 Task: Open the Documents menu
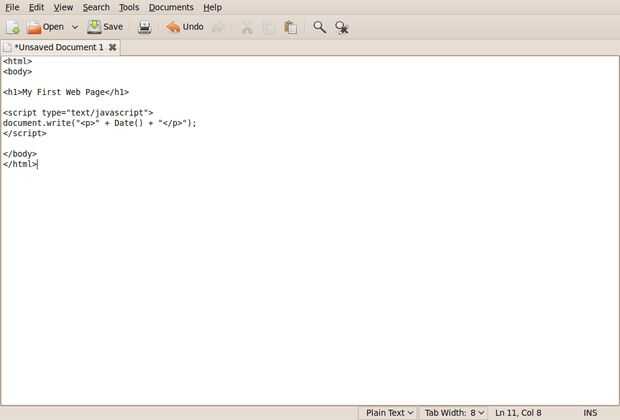tap(171, 7)
